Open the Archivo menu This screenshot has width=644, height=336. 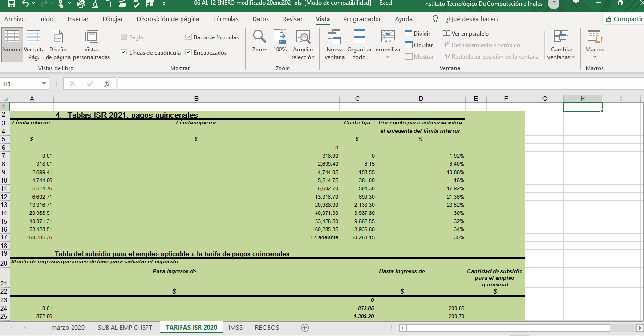tap(14, 19)
